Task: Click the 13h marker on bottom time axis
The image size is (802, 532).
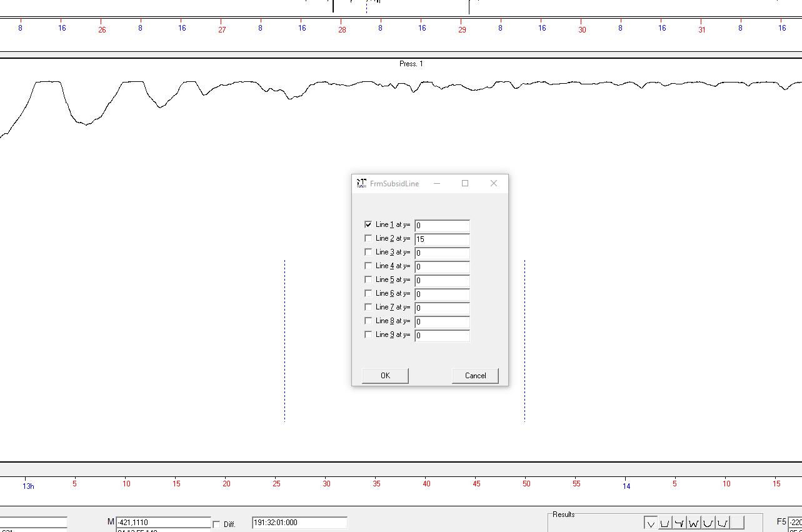Action: pyautogui.click(x=28, y=486)
